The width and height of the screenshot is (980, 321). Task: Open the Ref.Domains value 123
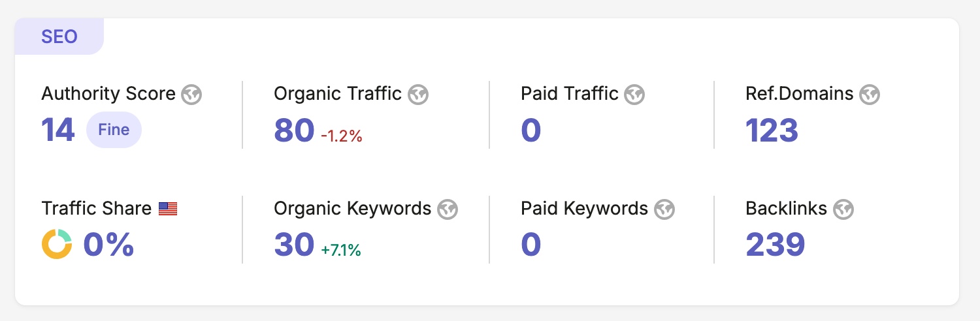coord(772,130)
